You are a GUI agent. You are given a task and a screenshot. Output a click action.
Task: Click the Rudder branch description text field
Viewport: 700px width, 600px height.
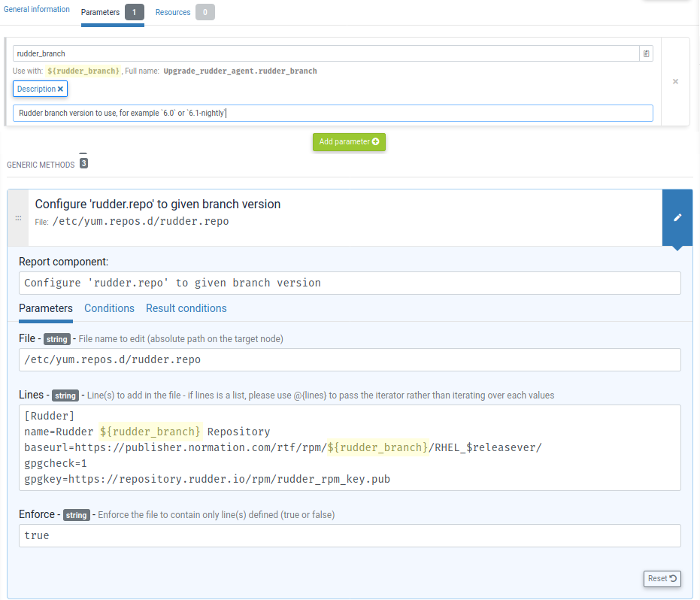pyautogui.click(x=333, y=113)
